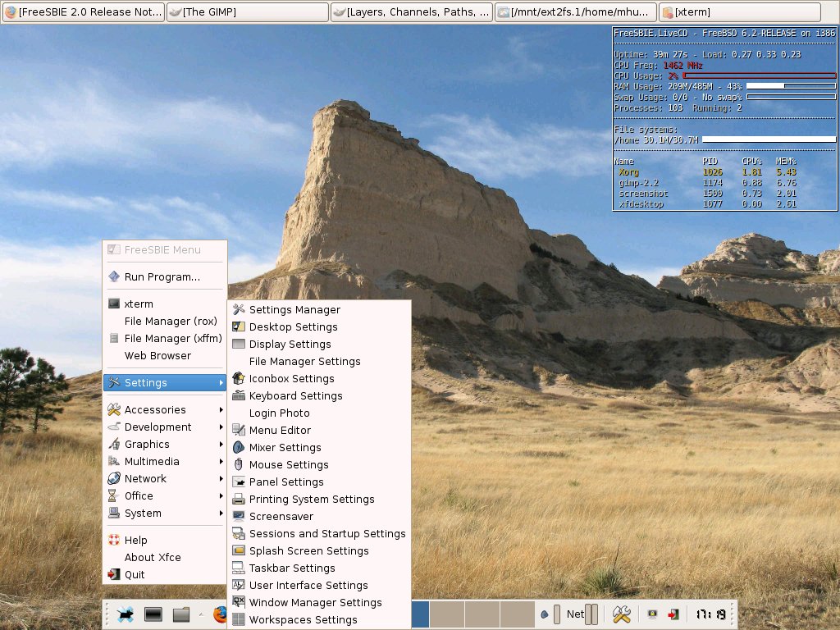Viewport: 840px width, 630px height.
Task: Choose Run Program... in FreeSBIE menu
Action: pyautogui.click(x=162, y=277)
